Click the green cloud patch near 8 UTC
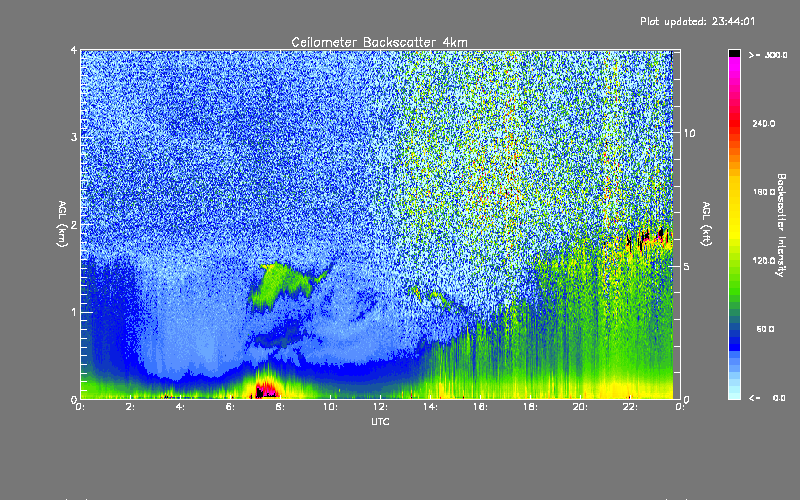This screenshot has height=500, width=800. (x=282, y=284)
